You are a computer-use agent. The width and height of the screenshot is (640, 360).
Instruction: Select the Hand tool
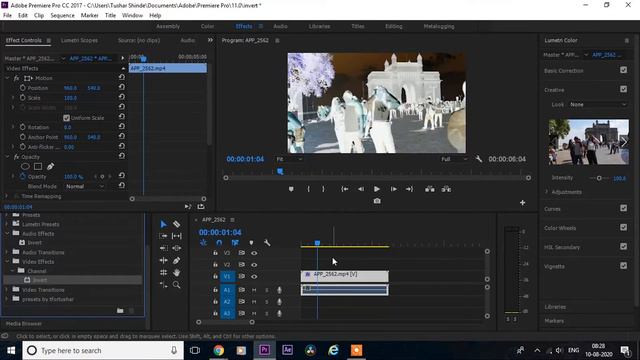coord(176,272)
